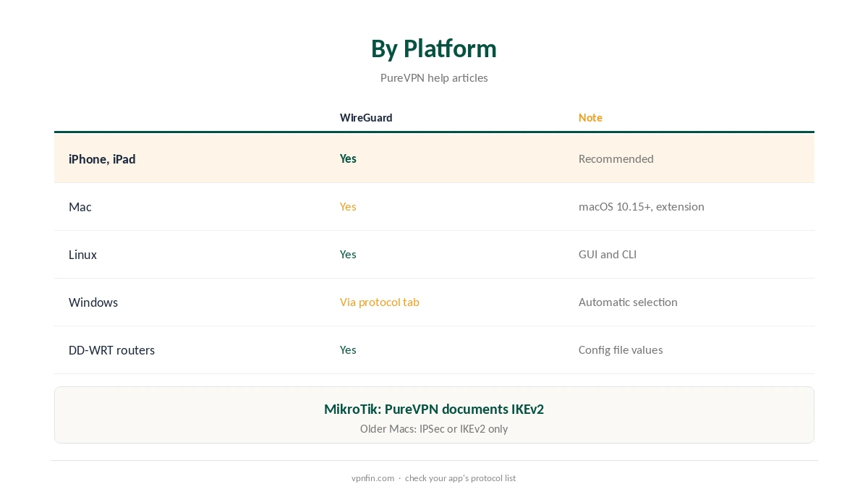Screen dimensions: 868x492
Task: Click the "Note" column header
Action: (590, 117)
